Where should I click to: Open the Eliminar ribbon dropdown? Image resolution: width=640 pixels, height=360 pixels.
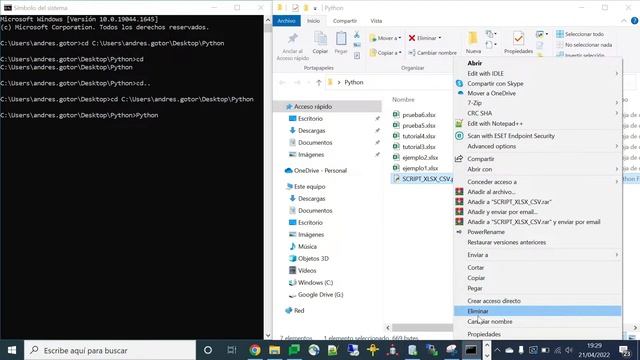click(x=424, y=38)
